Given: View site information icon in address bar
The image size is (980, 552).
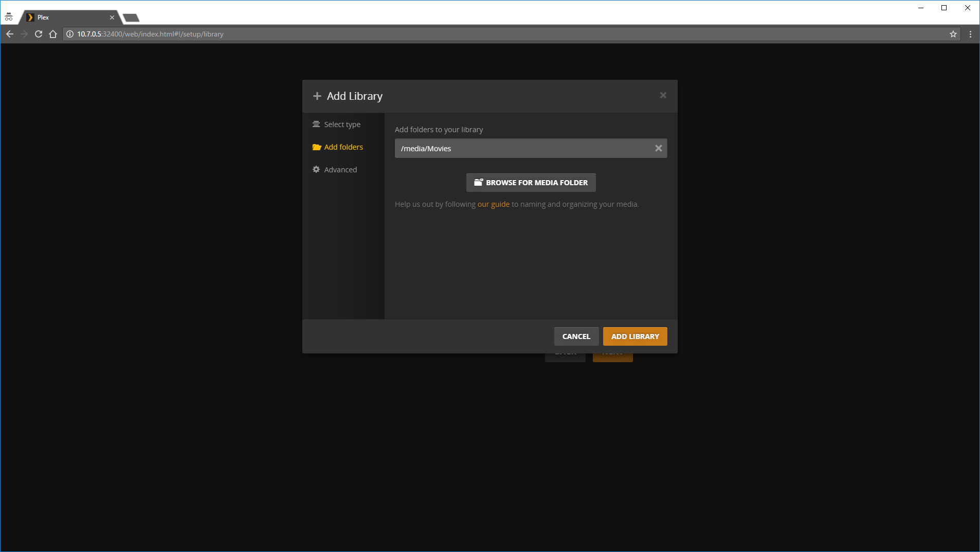Looking at the screenshot, I should coord(70,34).
